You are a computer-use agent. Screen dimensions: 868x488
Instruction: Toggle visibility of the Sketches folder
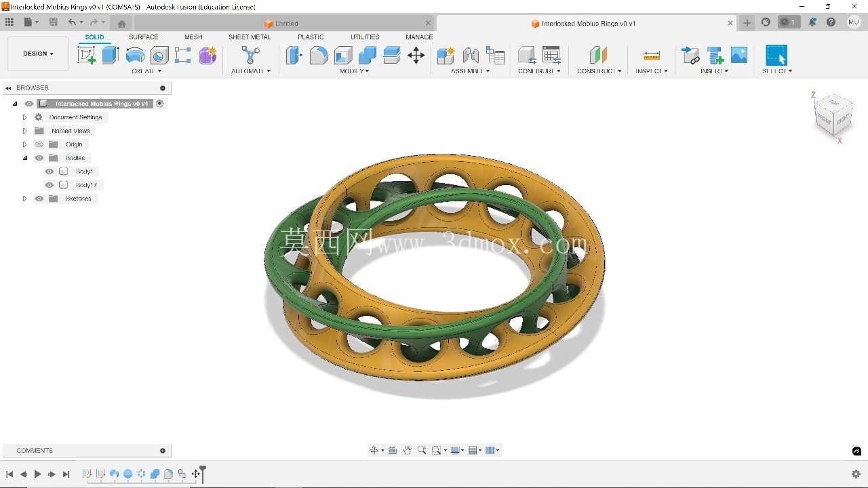click(39, 199)
